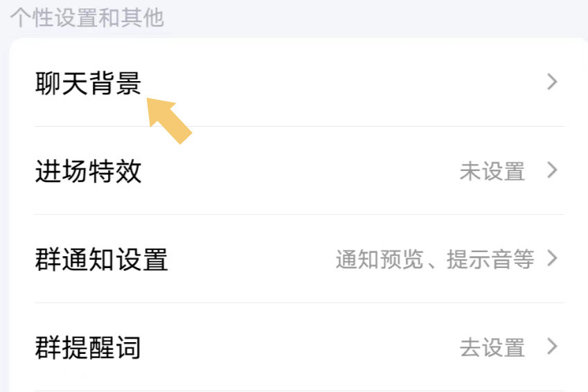
Task: Click the chevron arrow beside 聊天背景
Action: click(552, 82)
